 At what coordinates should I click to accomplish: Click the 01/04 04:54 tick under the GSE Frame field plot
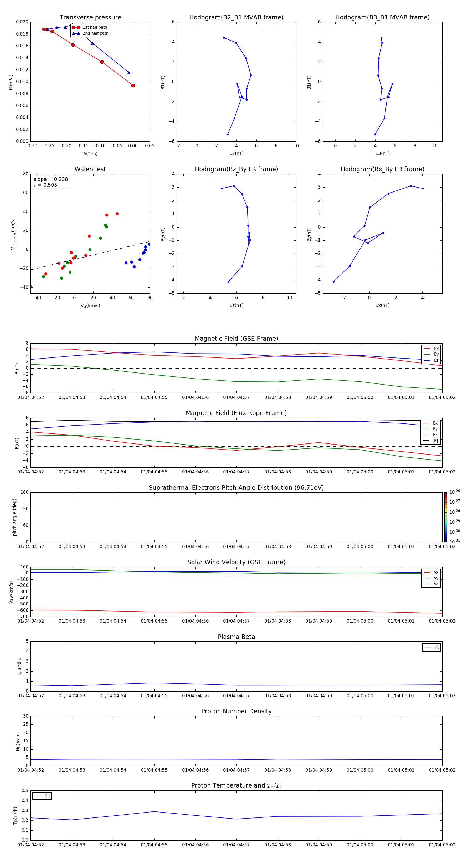113,398
